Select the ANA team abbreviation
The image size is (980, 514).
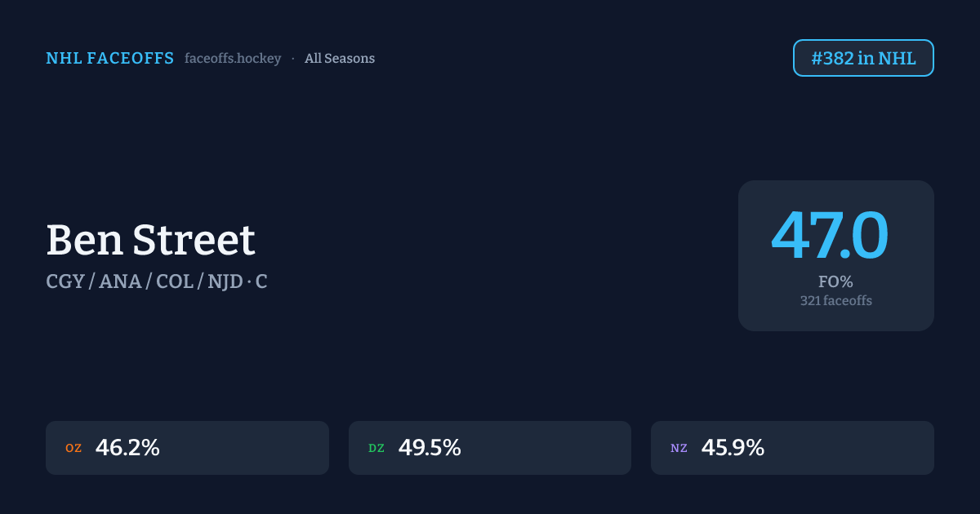coord(120,282)
